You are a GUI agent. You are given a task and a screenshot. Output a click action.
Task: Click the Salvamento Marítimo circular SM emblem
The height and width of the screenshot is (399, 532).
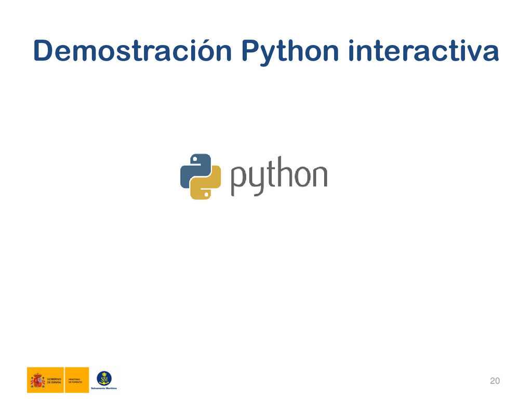click(104, 378)
